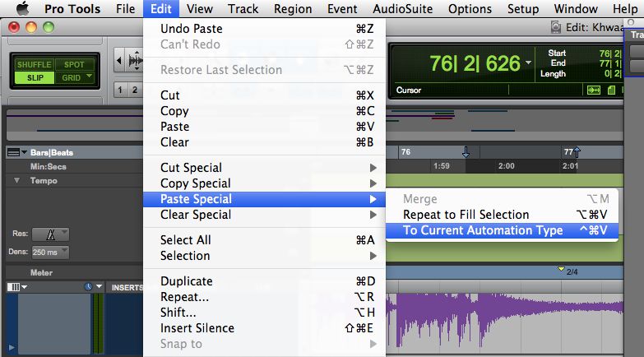Click the selection End value
Image resolution: width=644 pixels, height=357 pixels.
pyautogui.click(x=610, y=63)
